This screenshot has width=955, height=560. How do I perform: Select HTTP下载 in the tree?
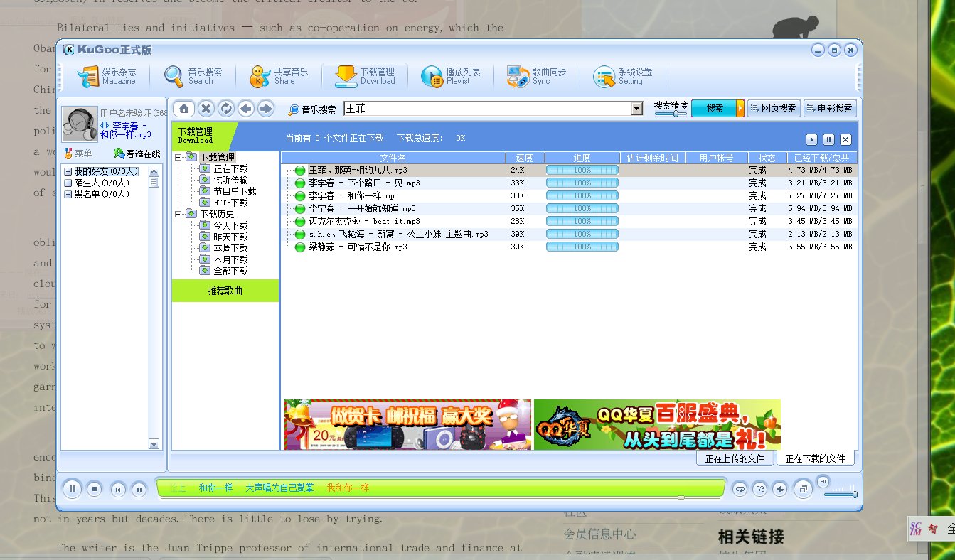coord(230,203)
